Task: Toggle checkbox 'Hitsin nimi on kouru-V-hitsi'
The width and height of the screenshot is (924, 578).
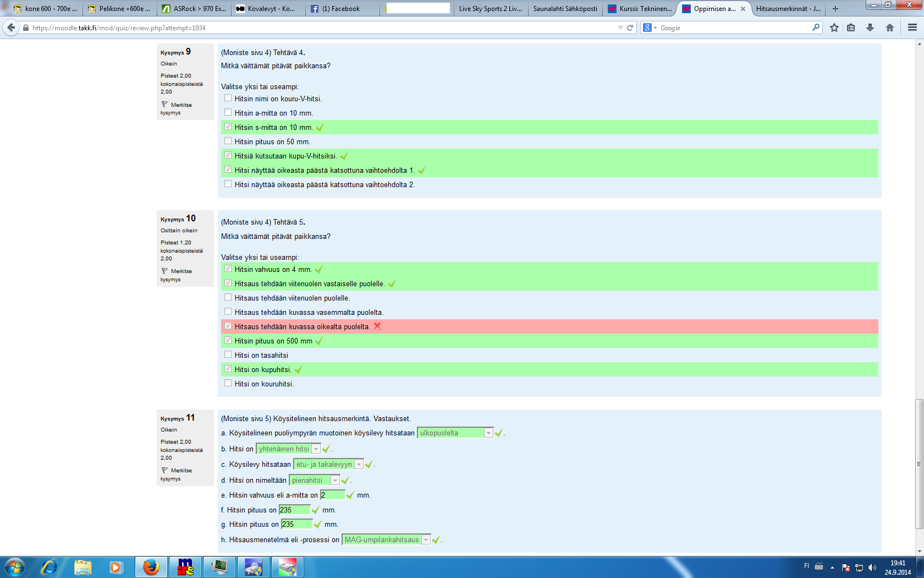Action: (x=228, y=98)
